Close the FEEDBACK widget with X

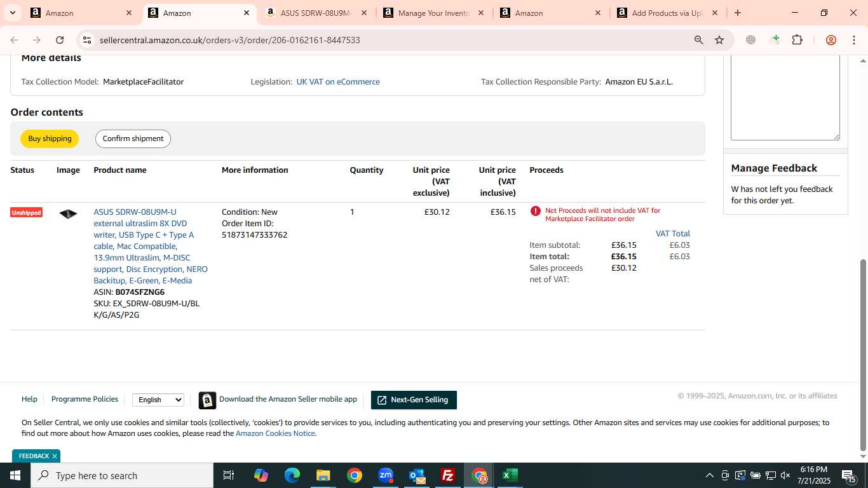(55, 456)
